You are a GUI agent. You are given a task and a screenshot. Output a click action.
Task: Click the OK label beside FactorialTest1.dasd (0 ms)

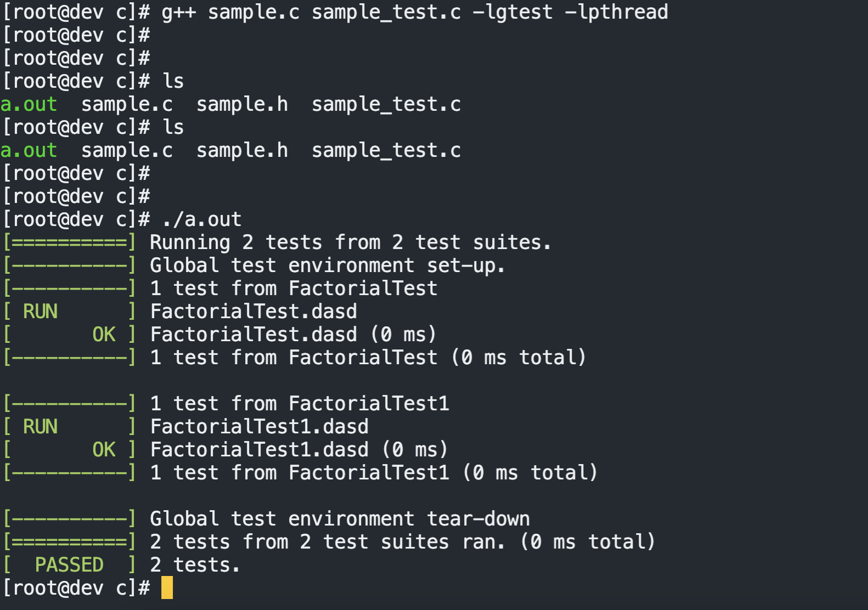pyautogui.click(x=104, y=450)
